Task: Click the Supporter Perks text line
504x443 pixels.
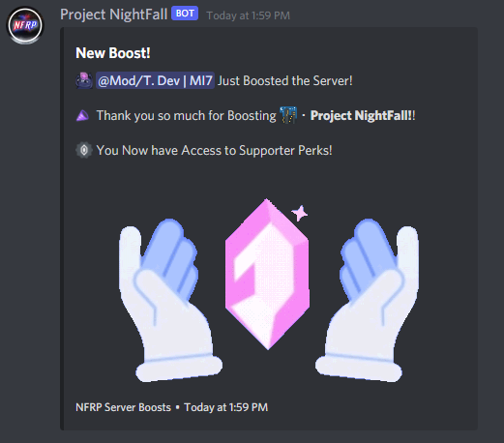Action: (214, 151)
